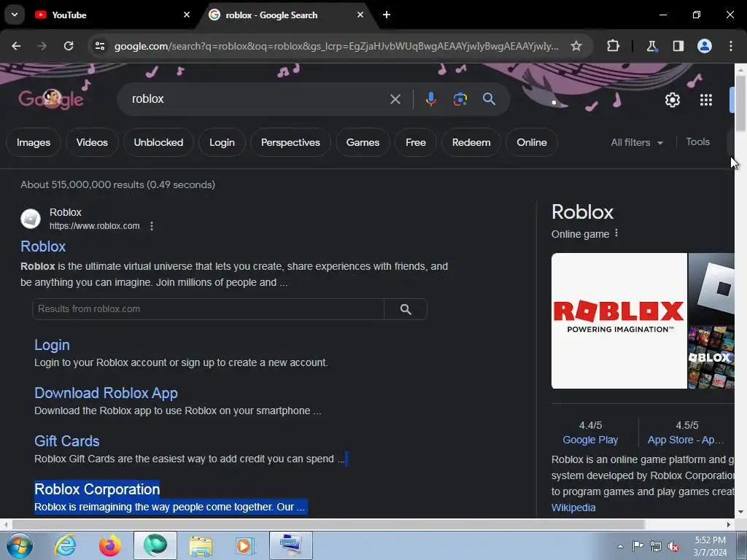Open a new tab with plus button
The image size is (747, 560).
tap(387, 15)
